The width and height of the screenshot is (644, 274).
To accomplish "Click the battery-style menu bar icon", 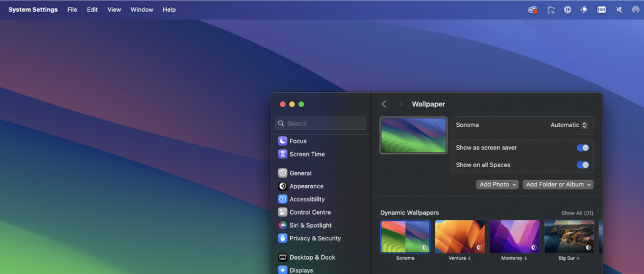I will pos(601,10).
